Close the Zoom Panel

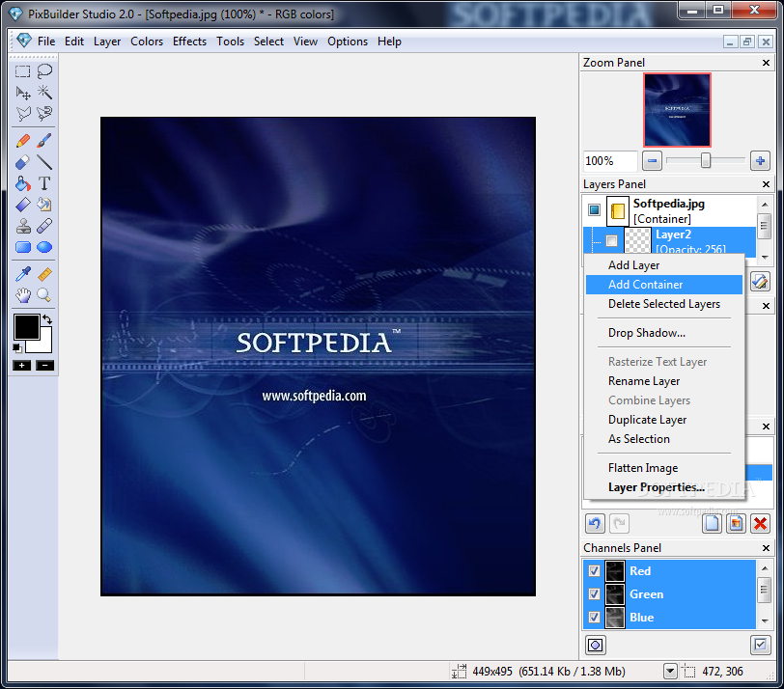(766, 63)
